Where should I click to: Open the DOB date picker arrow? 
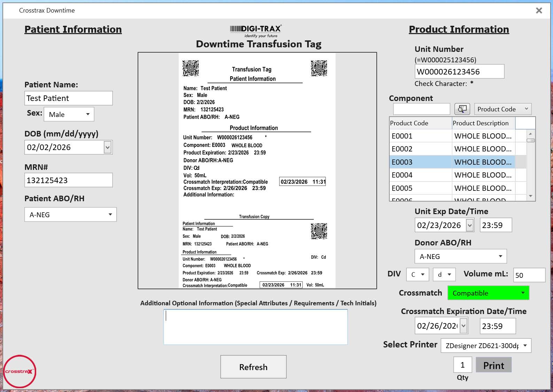click(108, 148)
